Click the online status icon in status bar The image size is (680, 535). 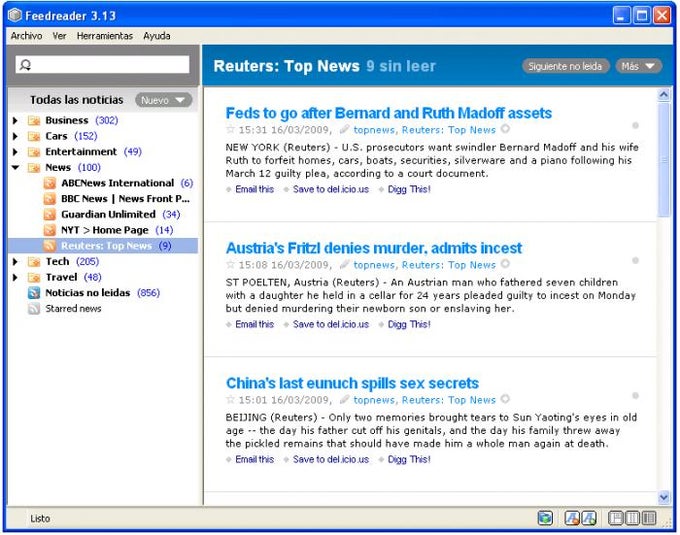tap(545, 518)
